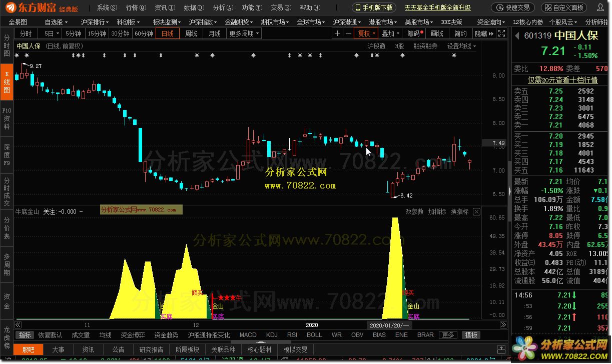Click the 天天基金手机版全新升级 link
612x364 pixels.
(x=437, y=7)
